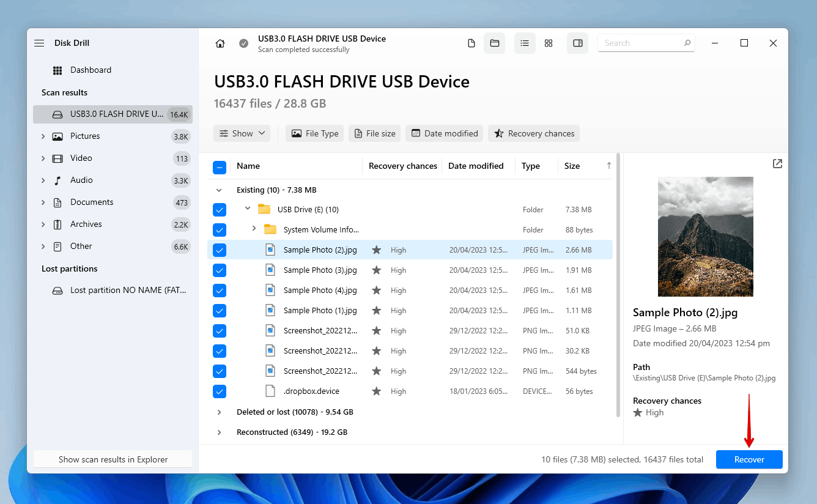This screenshot has width=817, height=504.
Task: Go to the home screen icon
Action: click(x=220, y=43)
